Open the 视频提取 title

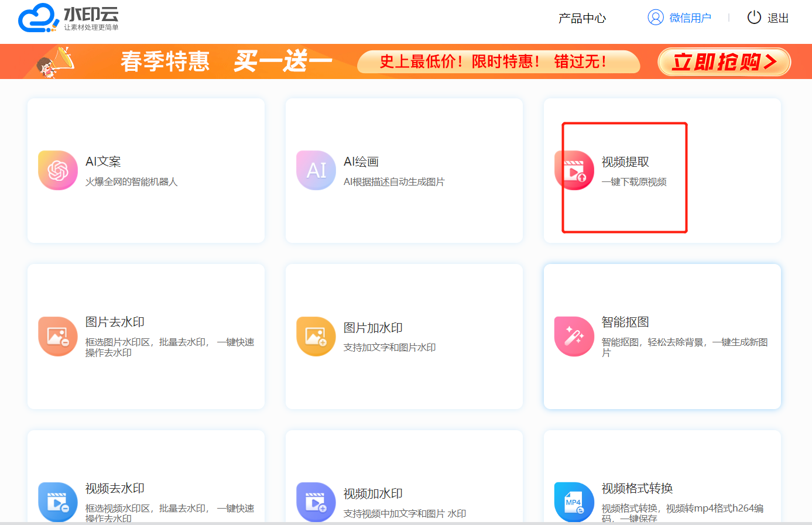coord(625,162)
